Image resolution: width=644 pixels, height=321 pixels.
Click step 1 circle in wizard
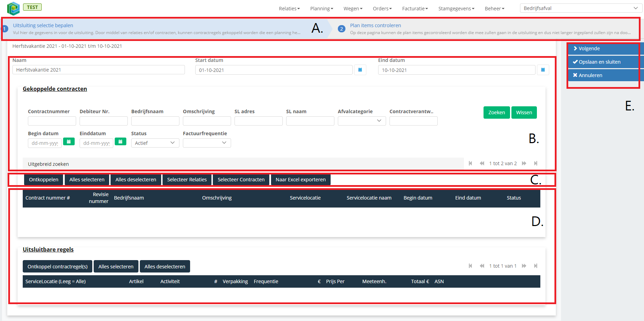pyautogui.click(x=5, y=29)
